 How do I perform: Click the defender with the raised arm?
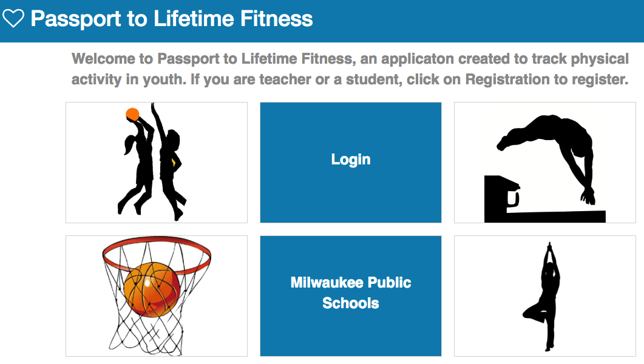point(169,162)
